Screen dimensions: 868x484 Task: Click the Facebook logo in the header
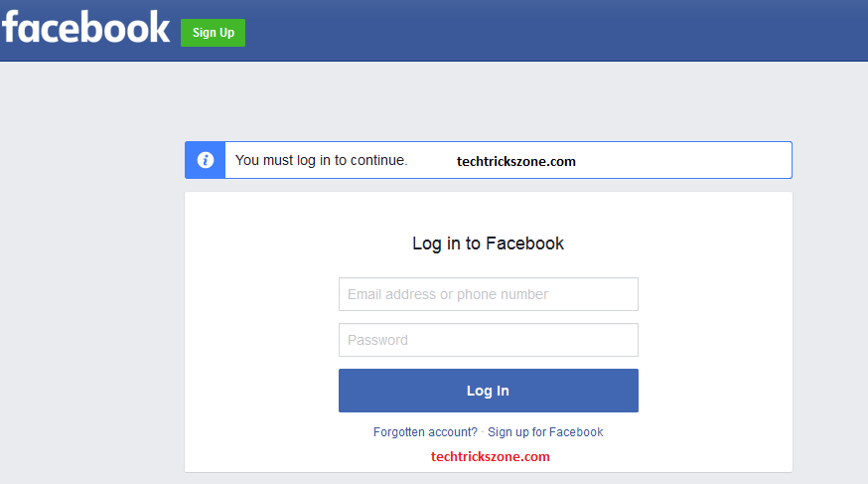[86, 27]
